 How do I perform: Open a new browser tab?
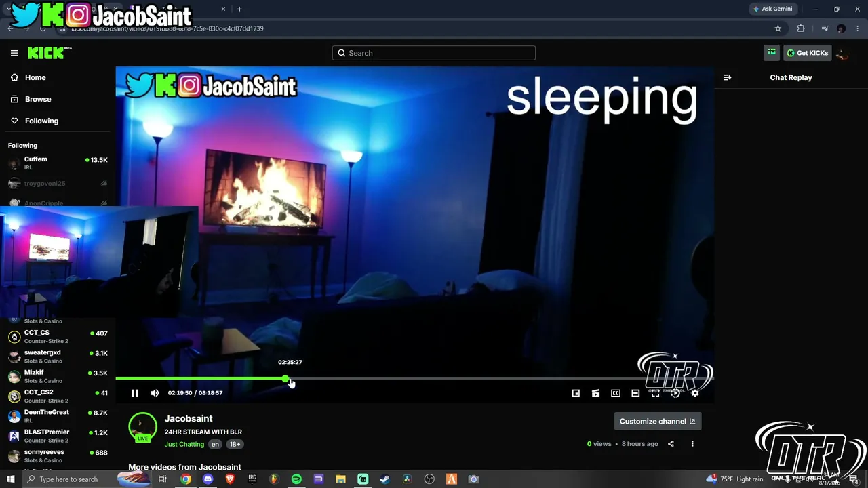click(x=239, y=9)
